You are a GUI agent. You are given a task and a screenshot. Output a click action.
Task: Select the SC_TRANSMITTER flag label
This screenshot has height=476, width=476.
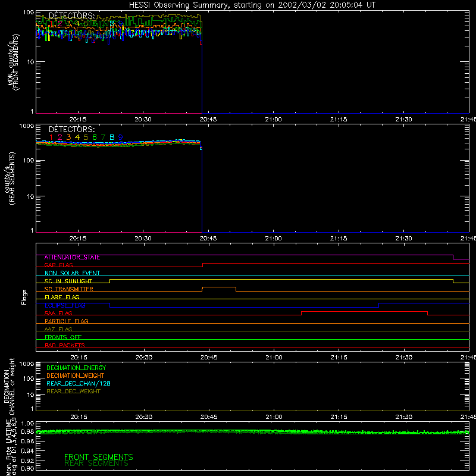point(69,289)
